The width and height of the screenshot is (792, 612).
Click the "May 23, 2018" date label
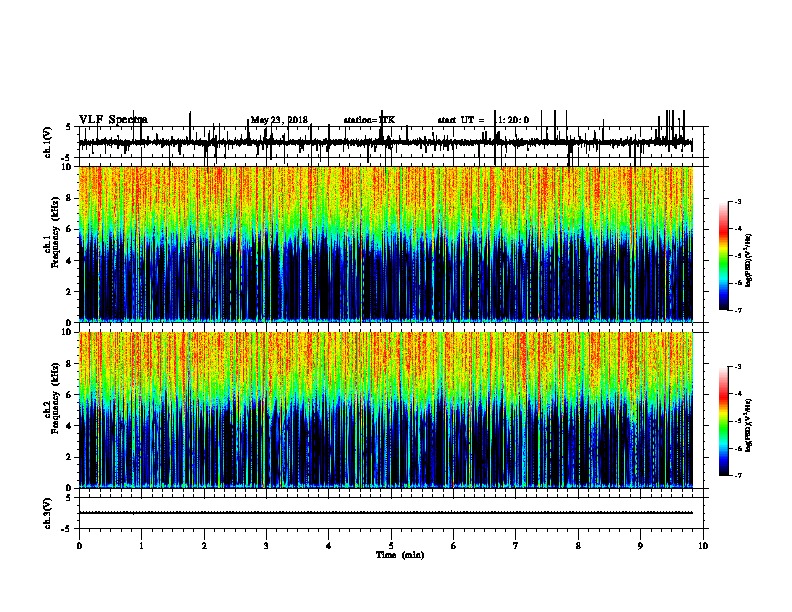tap(279, 120)
